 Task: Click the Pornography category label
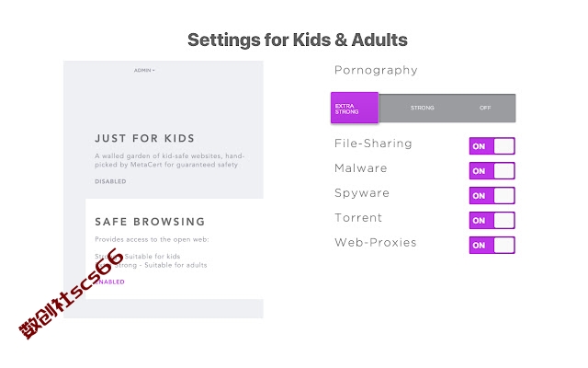376,70
